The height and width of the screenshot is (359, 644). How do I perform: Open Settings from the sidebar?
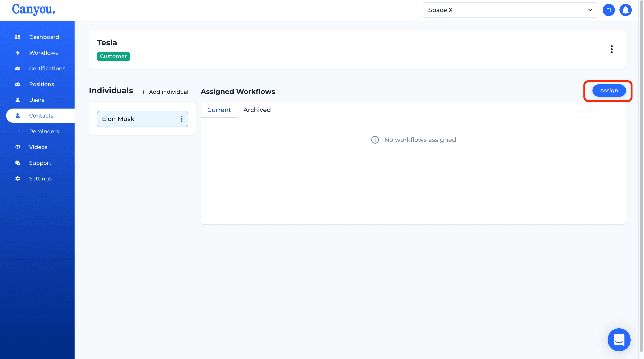(40, 178)
